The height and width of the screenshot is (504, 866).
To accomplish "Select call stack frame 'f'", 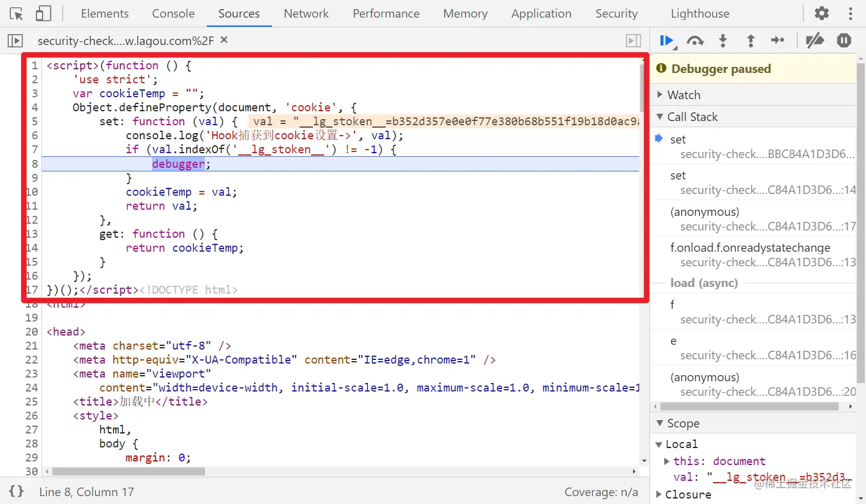I will 754,311.
